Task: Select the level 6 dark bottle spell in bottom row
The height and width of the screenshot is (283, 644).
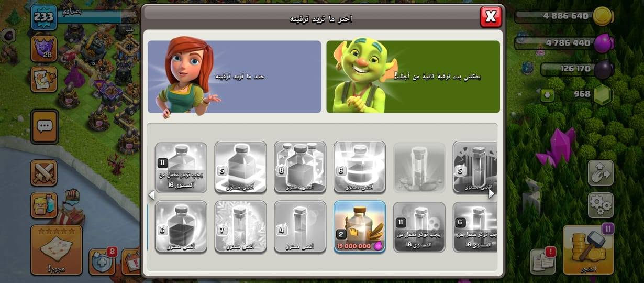Action: click(x=181, y=226)
